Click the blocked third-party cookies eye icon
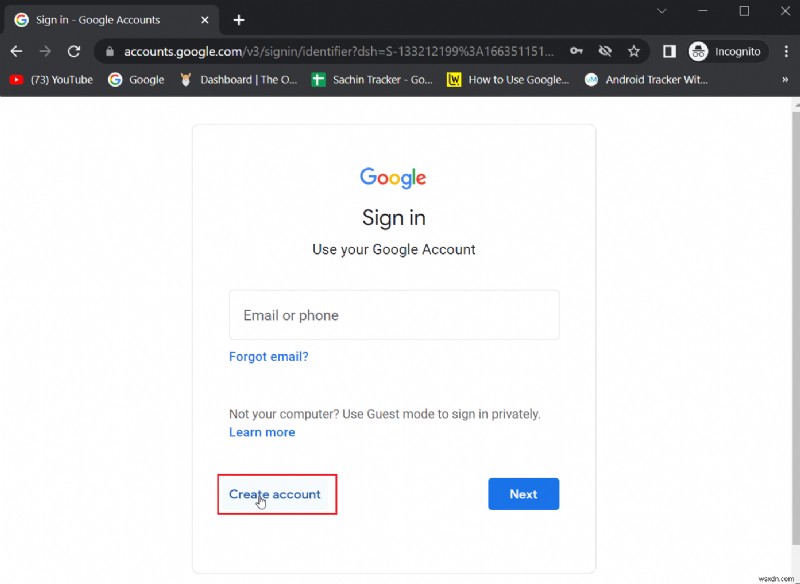Viewport: 800px width, 584px height. click(x=606, y=51)
